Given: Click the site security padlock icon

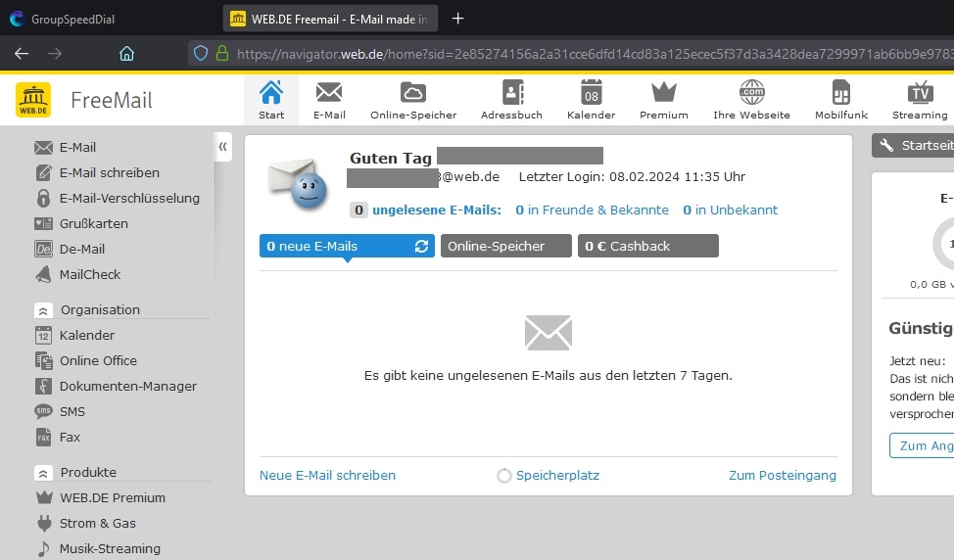Looking at the screenshot, I should [222, 54].
